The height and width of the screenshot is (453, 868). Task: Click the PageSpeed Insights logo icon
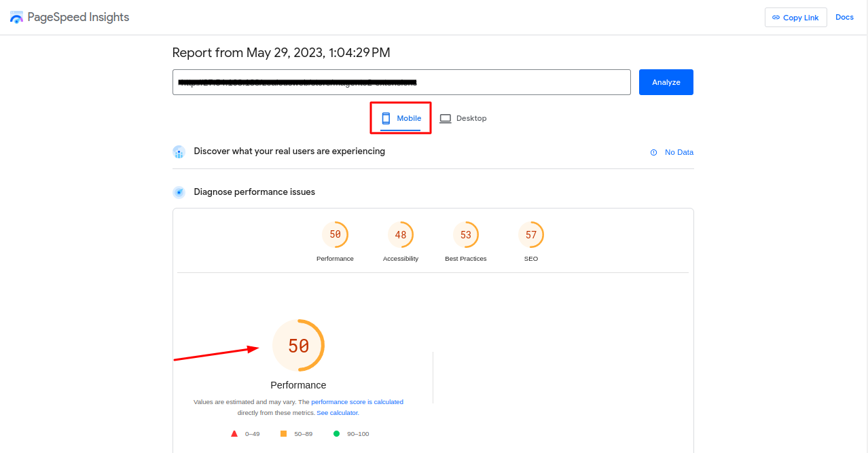[17, 18]
